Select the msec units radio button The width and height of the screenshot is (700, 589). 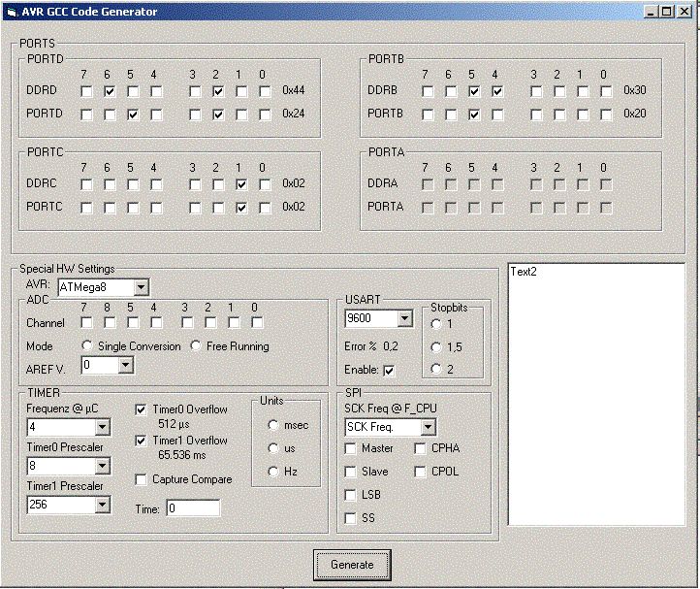273,424
